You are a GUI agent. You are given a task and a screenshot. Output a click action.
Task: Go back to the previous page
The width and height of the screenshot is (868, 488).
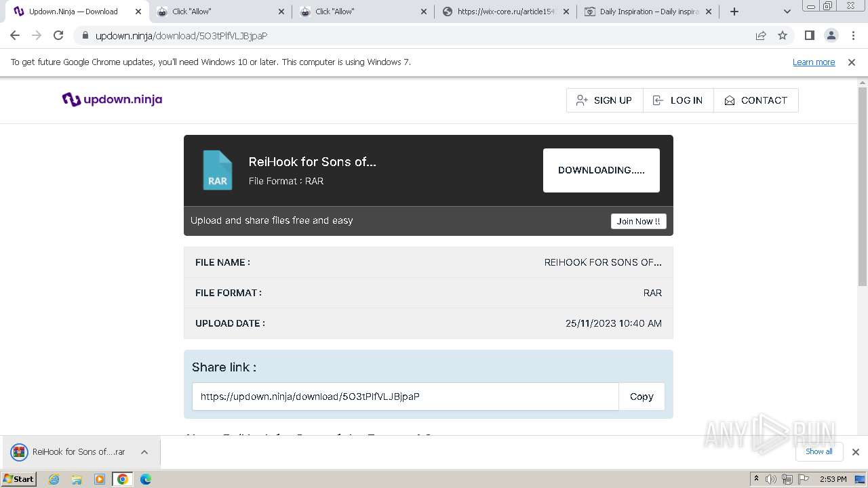(x=15, y=35)
